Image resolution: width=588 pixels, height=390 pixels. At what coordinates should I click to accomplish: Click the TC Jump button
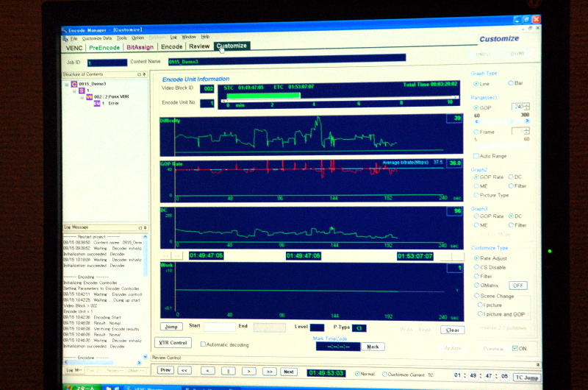pos(526,376)
